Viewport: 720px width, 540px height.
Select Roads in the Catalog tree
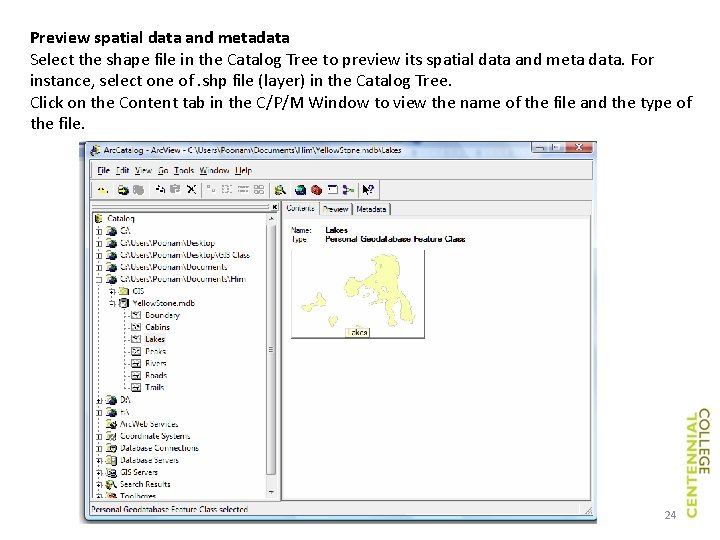pyautogui.click(x=156, y=375)
